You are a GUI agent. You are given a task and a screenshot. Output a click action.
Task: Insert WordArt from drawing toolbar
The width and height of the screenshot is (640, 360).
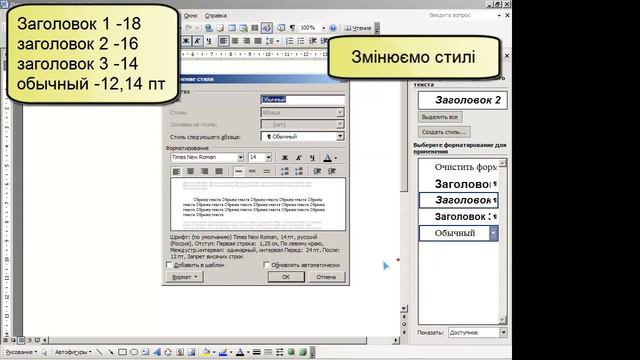(157, 352)
